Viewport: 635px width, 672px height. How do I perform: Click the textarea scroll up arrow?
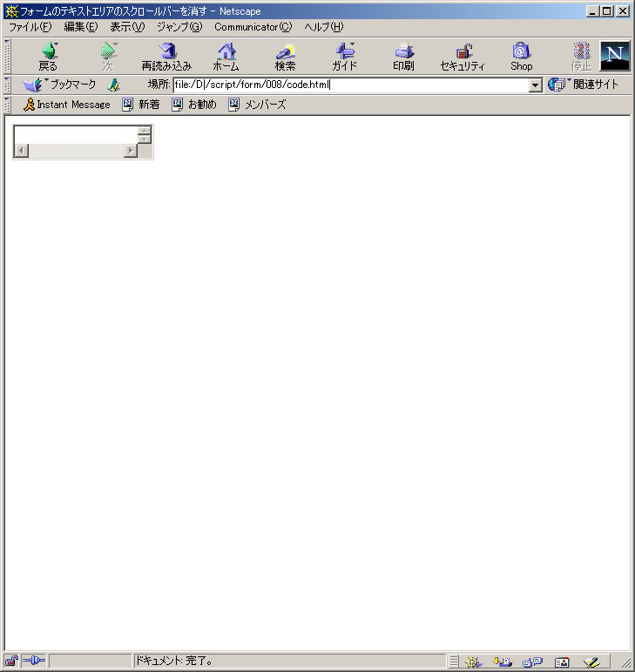pos(145,131)
